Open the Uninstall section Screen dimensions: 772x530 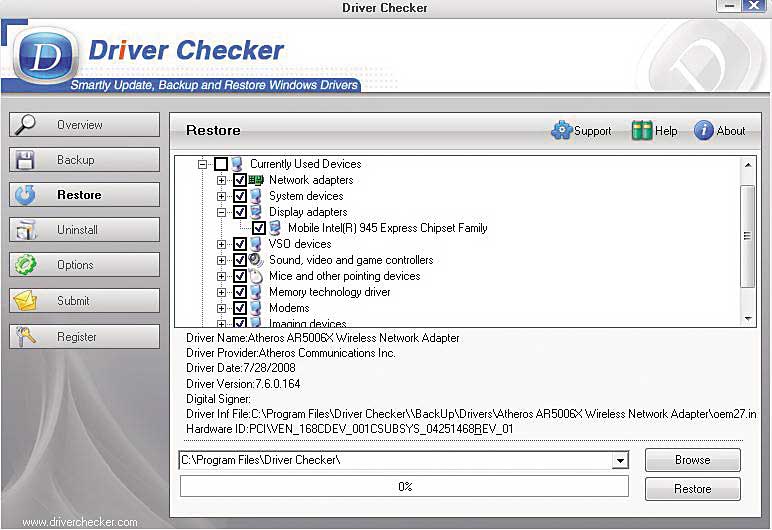tap(84, 230)
